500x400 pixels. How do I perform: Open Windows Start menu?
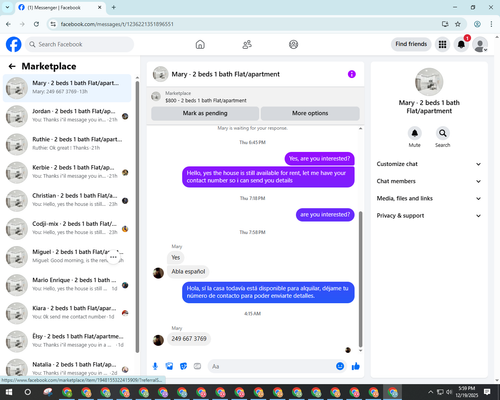[9, 392]
